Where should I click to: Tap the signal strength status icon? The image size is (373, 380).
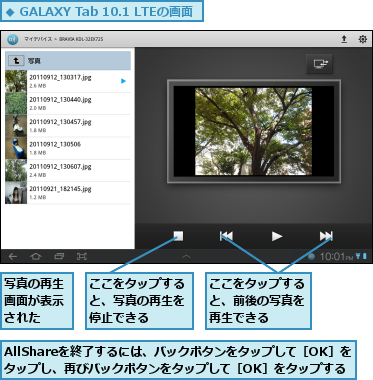pos(358,256)
